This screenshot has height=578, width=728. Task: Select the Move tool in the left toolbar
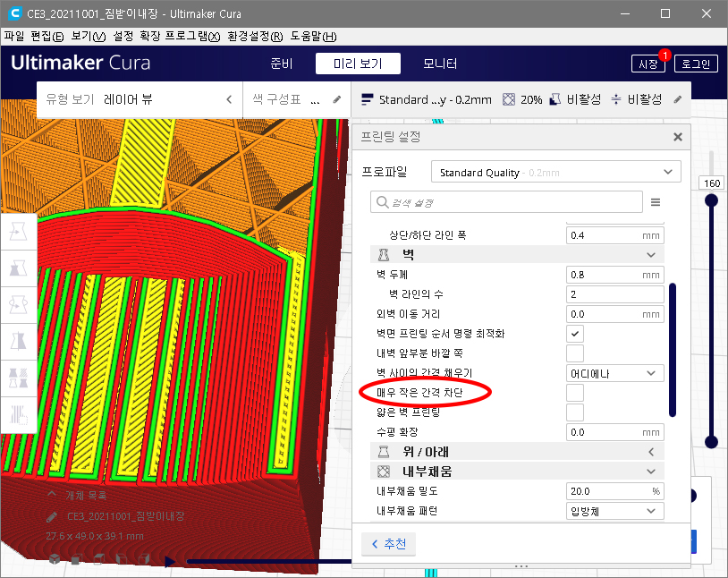(x=18, y=232)
